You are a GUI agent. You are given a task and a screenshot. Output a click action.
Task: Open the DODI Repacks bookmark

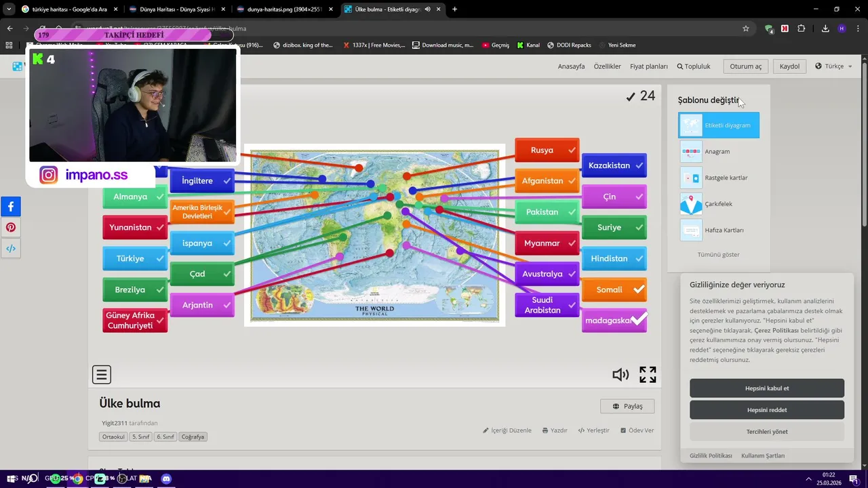(569, 45)
